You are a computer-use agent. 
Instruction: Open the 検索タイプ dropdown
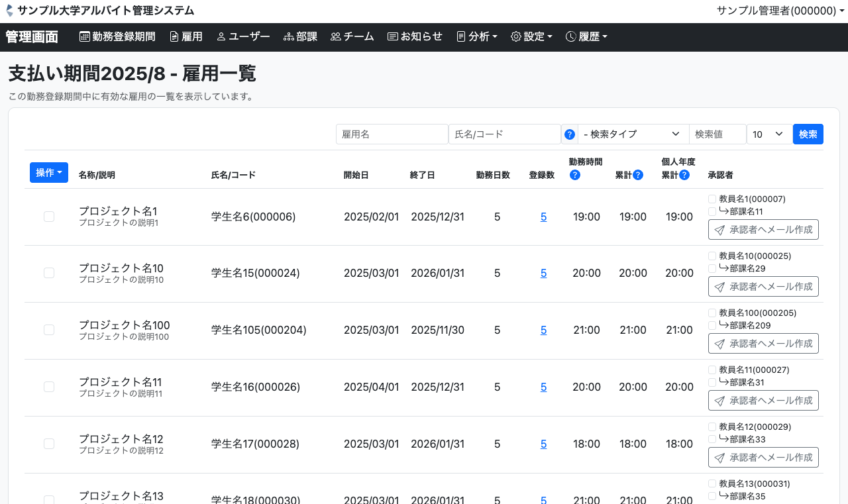click(x=633, y=134)
